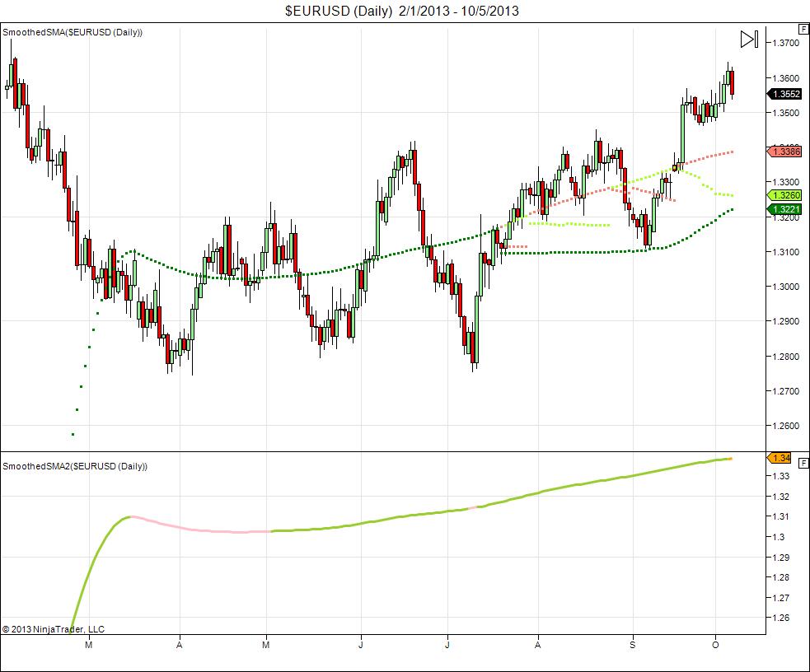Click the 1.3260 light green price marker
The width and height of the screenshot is (810, 672).
(785, 195)
